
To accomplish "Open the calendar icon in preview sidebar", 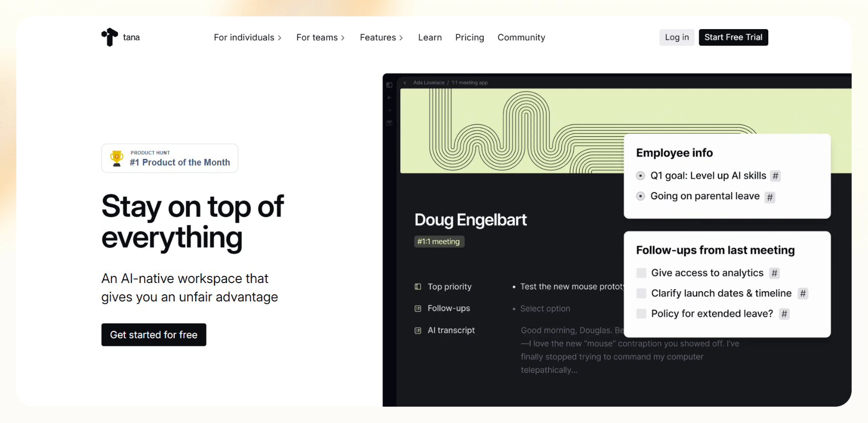I will point(390,123).
